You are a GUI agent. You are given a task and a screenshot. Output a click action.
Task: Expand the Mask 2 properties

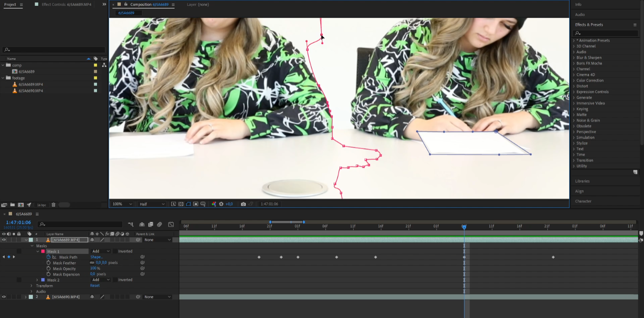tap(37, 280)
